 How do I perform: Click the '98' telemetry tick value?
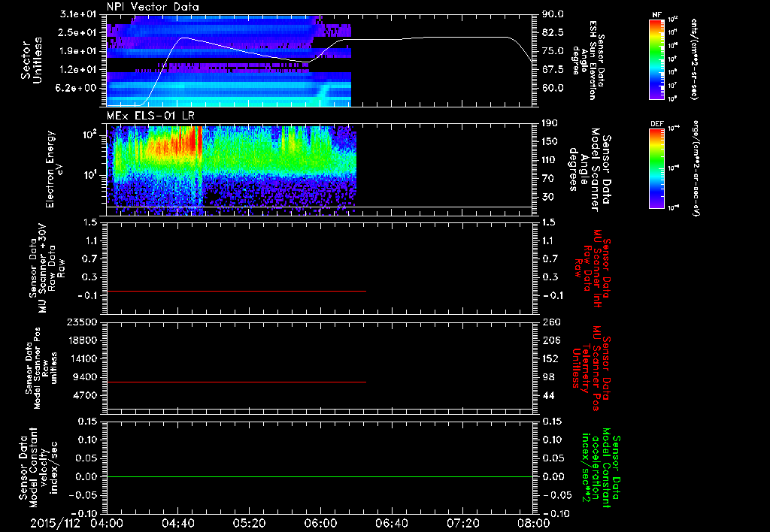click(x=547, y=377)
